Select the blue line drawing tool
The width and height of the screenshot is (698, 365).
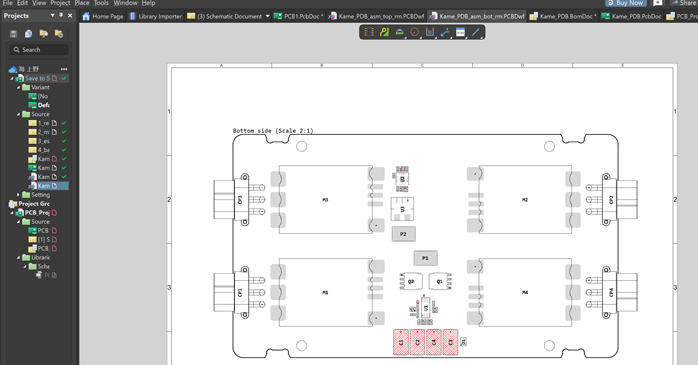coord(475,32)
